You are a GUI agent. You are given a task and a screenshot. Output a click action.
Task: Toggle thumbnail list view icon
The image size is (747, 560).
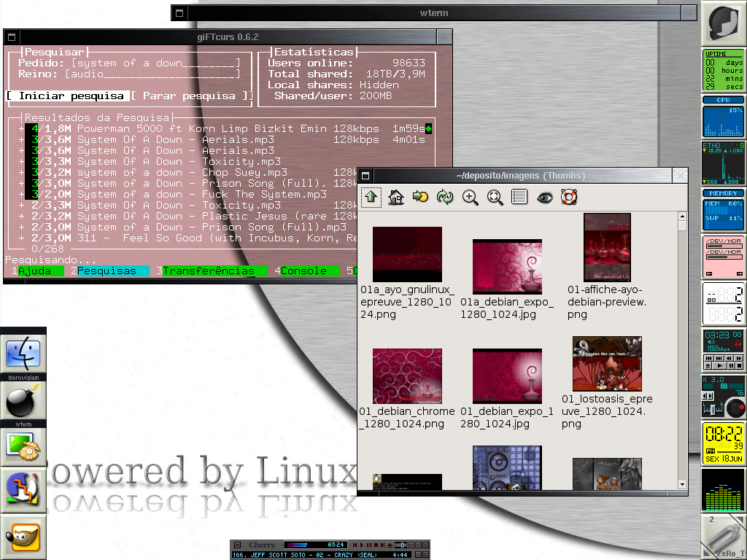point(519,197)
